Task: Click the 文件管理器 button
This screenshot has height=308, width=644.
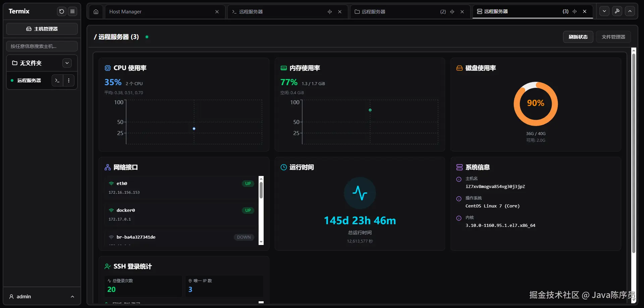Action: (613, 37)
